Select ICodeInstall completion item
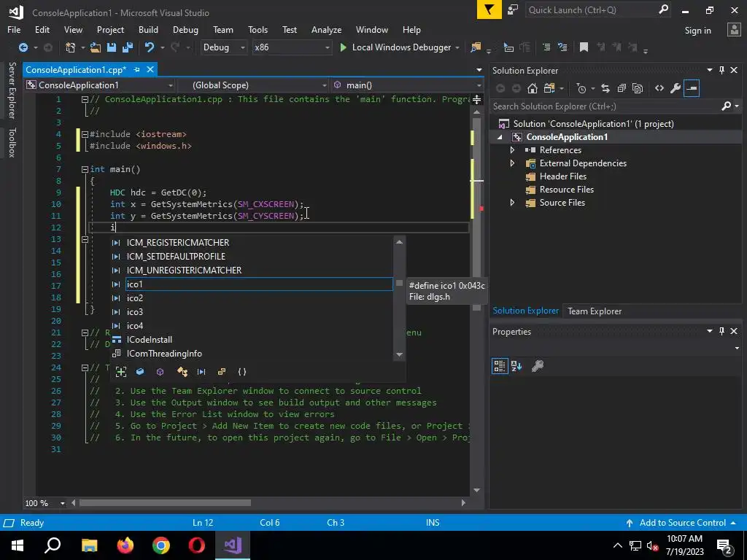 coord(259,340)
